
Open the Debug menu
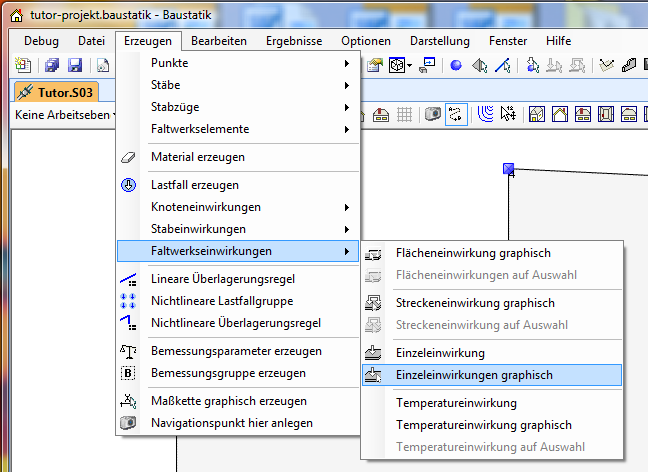click(41, 41)
